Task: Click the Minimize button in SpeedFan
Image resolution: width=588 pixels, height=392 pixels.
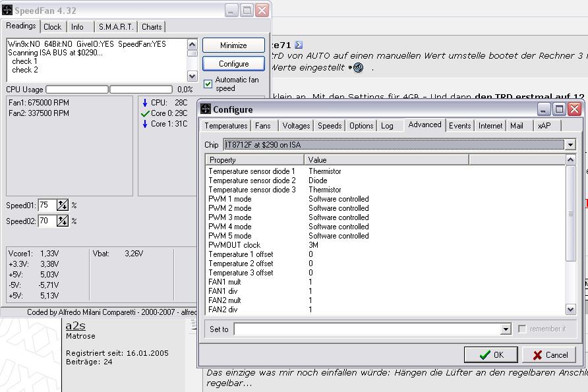Action: [x=233, y=45]
